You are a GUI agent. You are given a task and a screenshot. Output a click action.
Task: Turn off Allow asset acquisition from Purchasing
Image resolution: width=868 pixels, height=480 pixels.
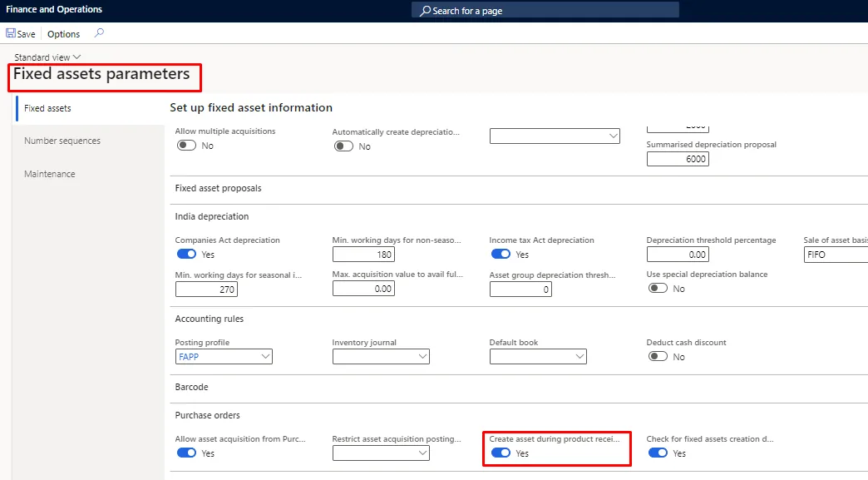coord(186,453)
